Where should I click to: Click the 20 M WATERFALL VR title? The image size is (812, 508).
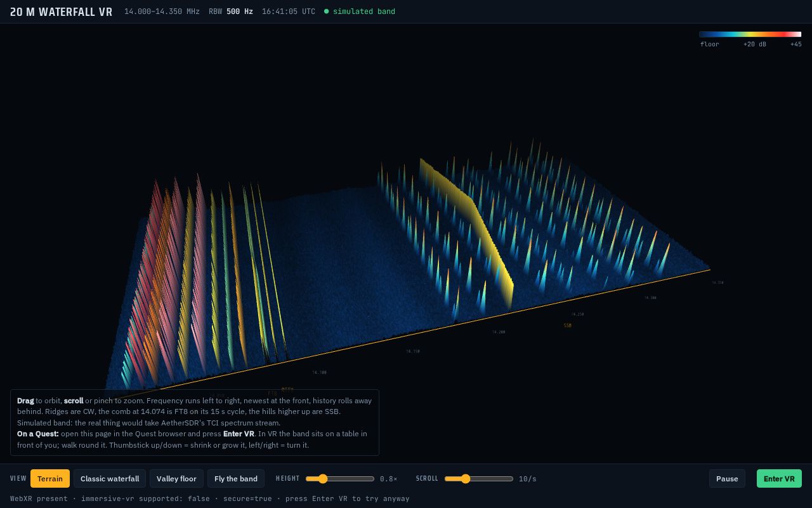click(62, 12)
